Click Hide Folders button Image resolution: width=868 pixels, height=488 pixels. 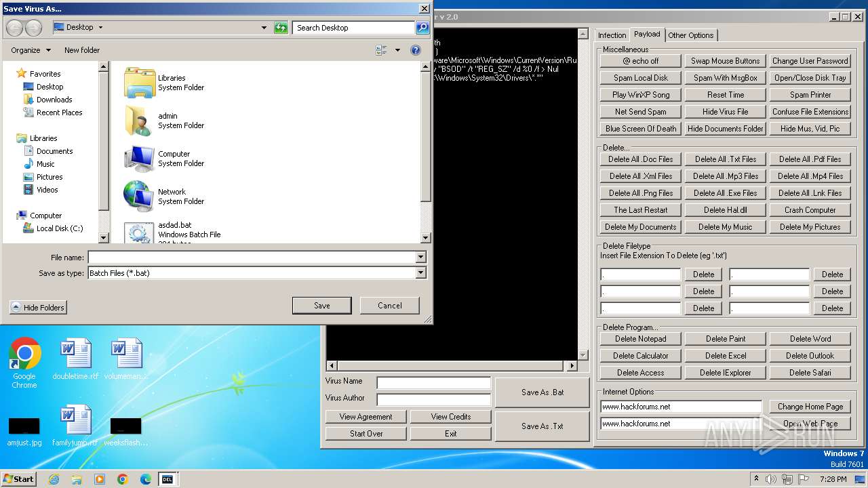[x=38, y=308]
